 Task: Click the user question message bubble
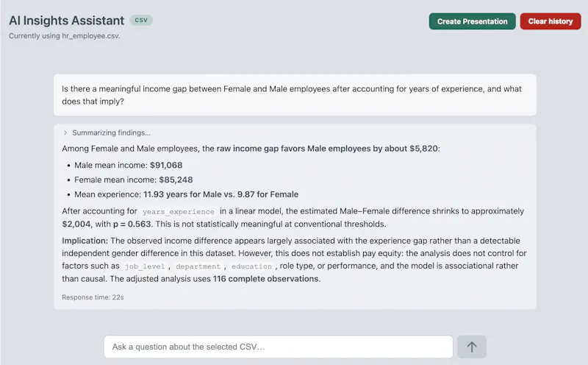[295, 95]
